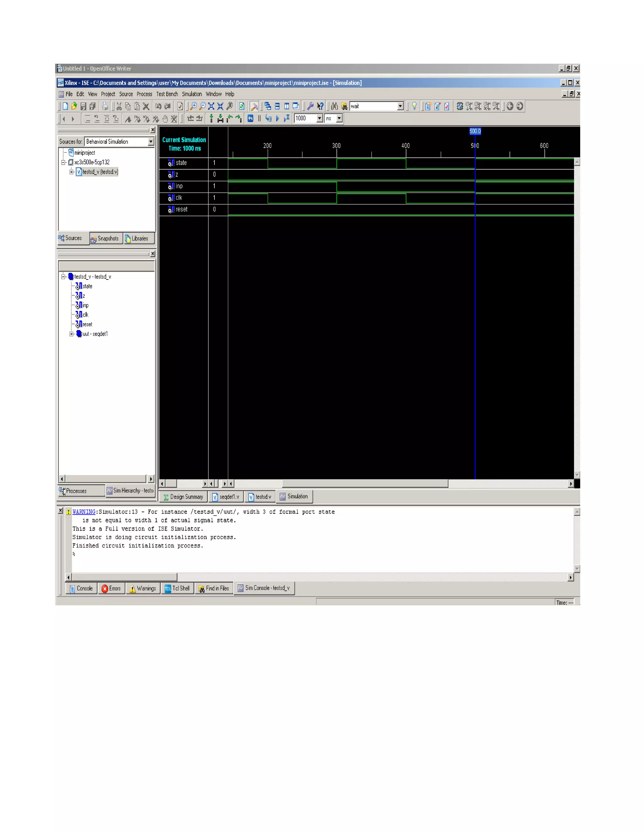This screenshot has height=833, width=644.
Task: Click the Cut scissors toolbar icon
Action: click(x=119, y=106)
